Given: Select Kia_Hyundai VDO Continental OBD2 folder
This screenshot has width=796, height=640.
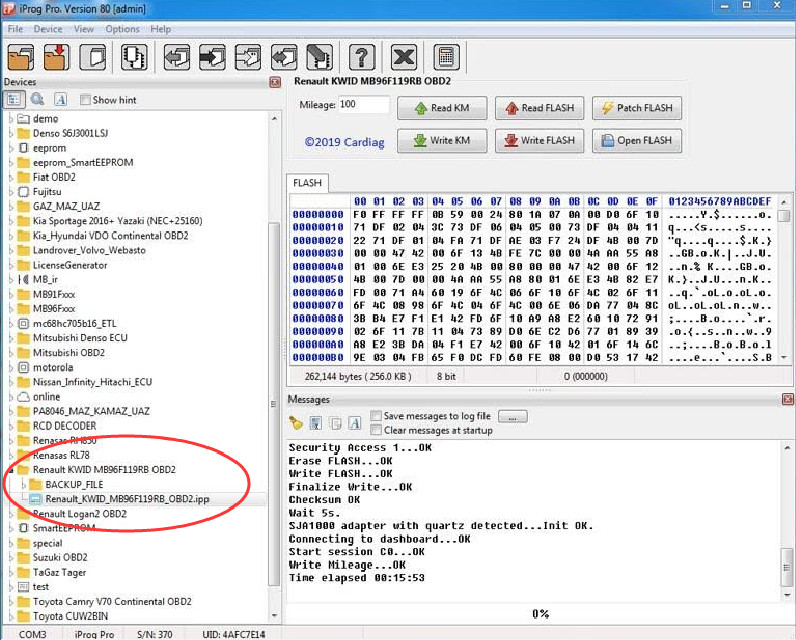Looking at the screenshot, I should 110,235.
